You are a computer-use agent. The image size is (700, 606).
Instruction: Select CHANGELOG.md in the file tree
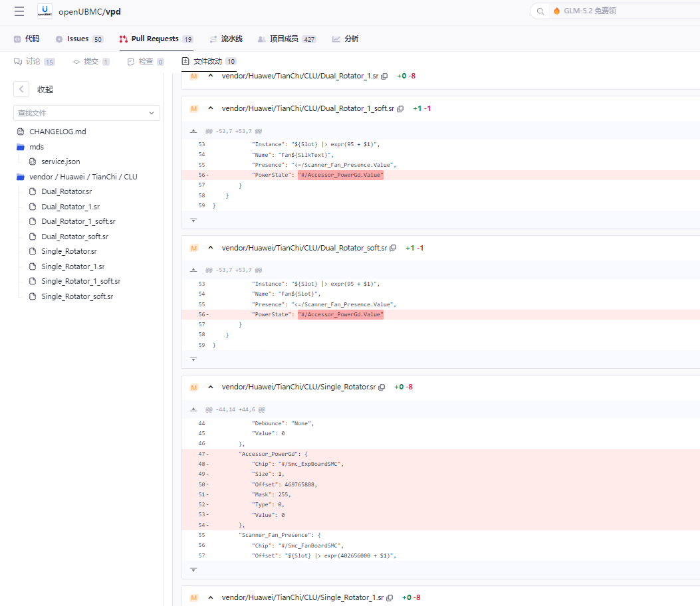(58, 132)
